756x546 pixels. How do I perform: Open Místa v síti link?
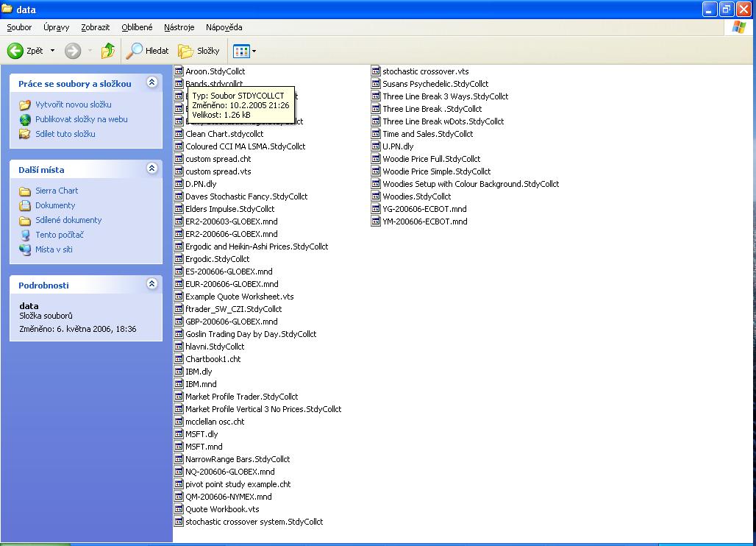point(54,250)
